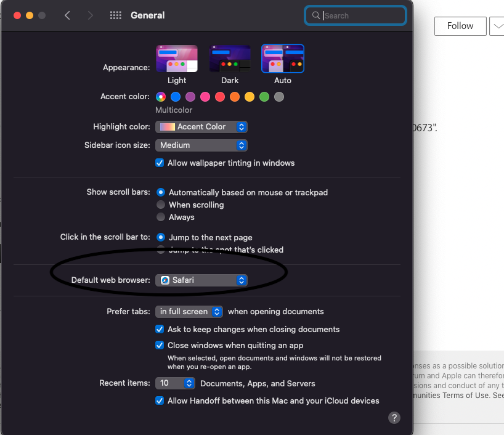Go back with the left chevron
Viewport: 504px width, 435px height.
click(67, 15)
